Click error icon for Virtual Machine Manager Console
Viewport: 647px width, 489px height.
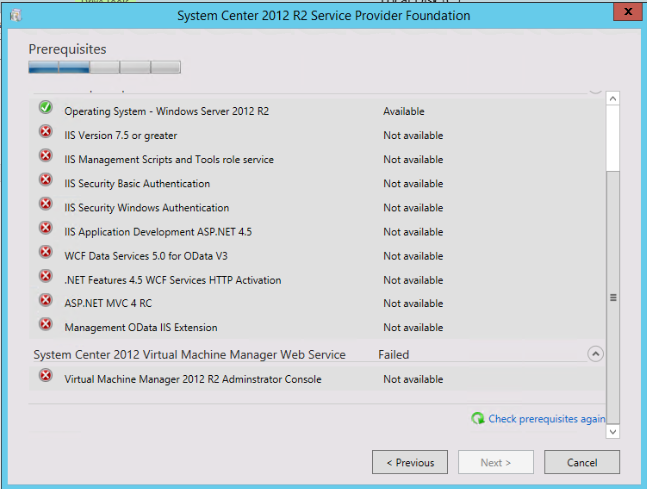(x=45, y=376)
